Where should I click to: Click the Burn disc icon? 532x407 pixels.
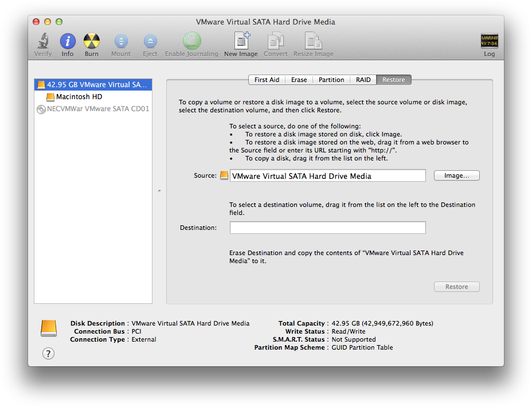(x=92, y=41)
